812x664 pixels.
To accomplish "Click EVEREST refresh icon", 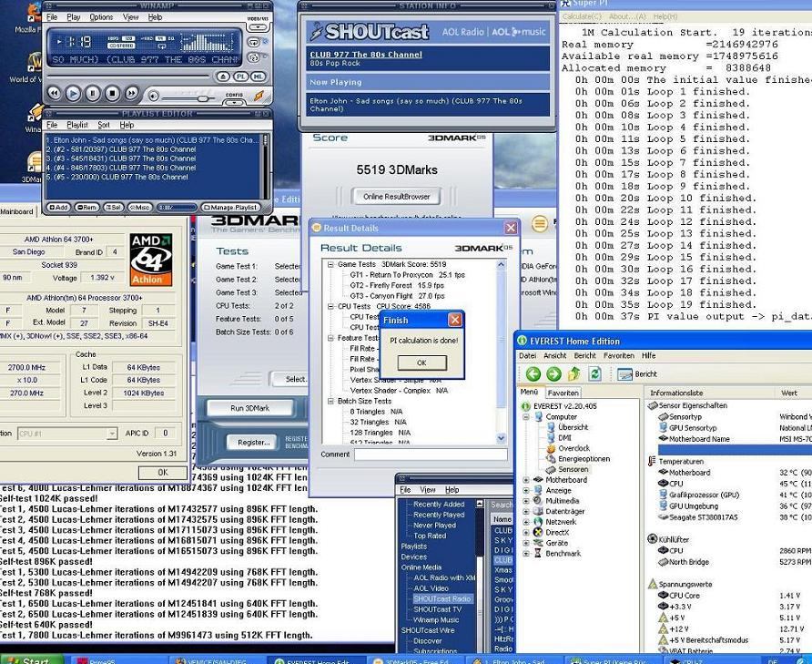I will click(594, 373).
